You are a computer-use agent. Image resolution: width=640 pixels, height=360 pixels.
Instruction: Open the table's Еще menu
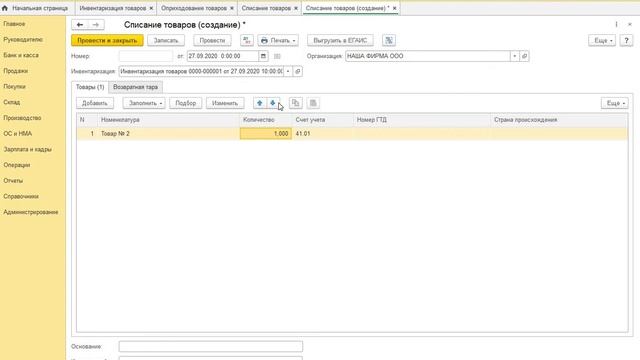[x=615, y=103]
